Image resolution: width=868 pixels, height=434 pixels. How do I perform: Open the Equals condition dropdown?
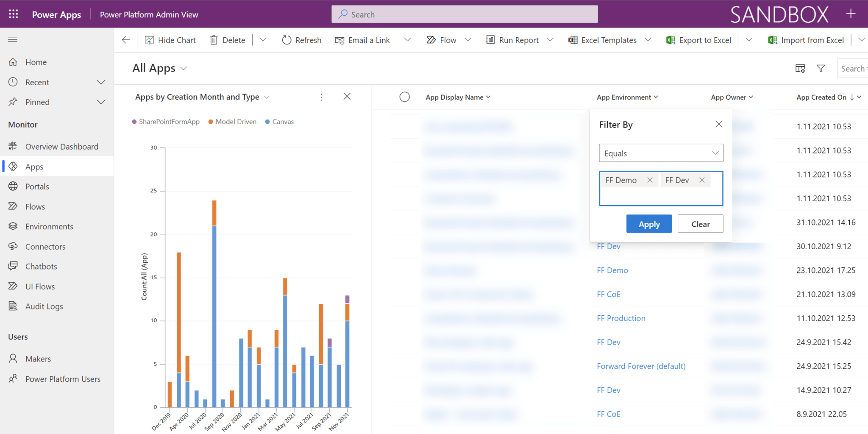tap(661, 153)
